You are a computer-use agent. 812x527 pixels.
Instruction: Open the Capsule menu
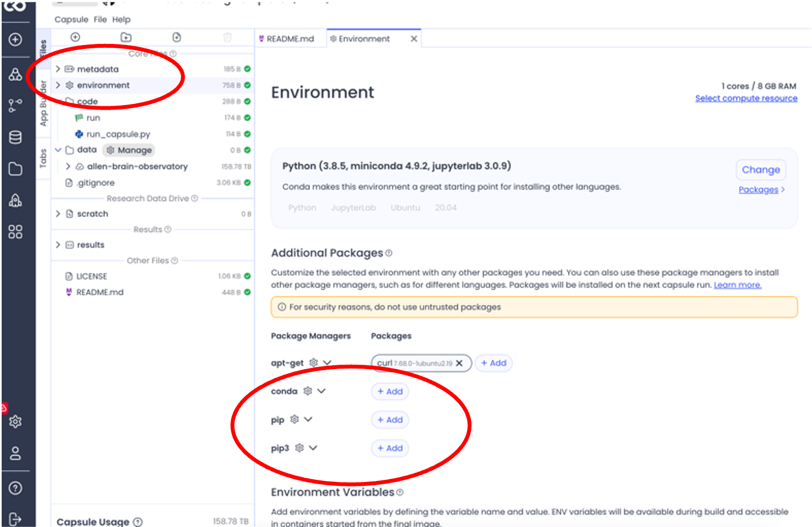tap(71, 19)
